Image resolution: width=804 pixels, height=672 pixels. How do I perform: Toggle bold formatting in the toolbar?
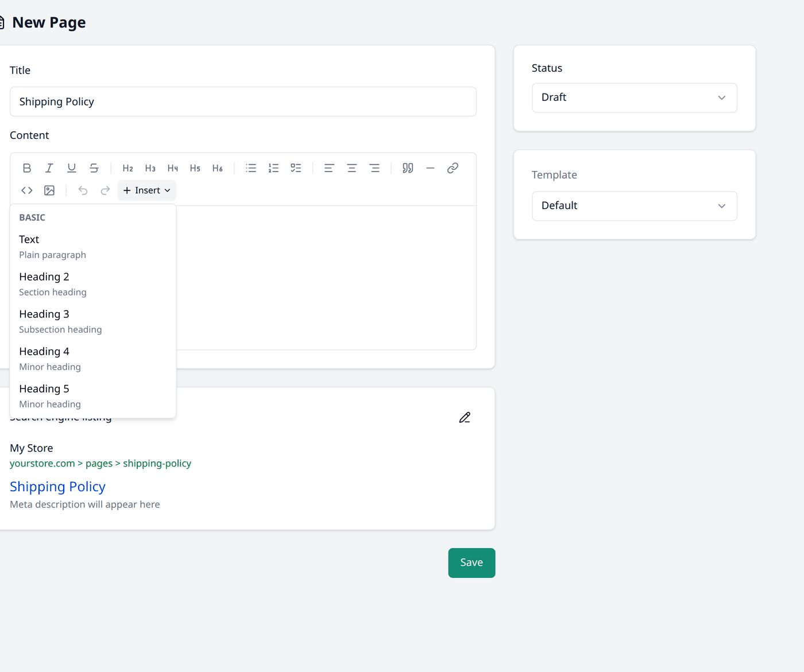27,168
